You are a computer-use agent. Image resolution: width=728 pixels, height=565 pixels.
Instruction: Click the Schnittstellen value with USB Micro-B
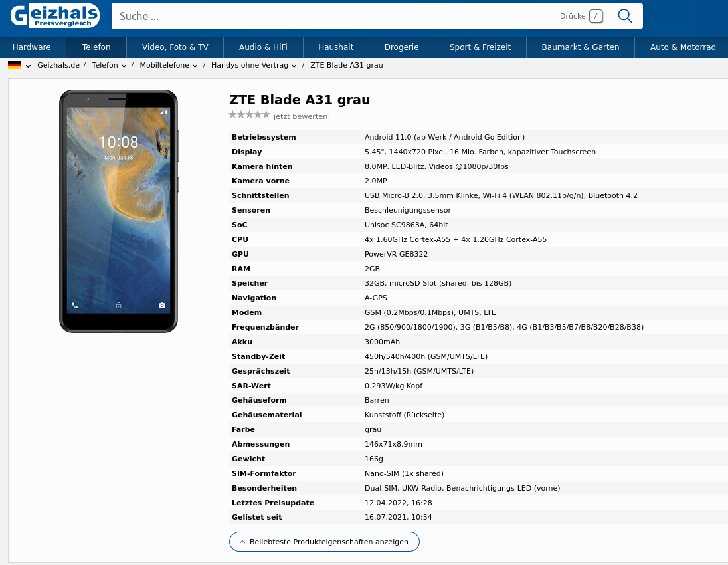pos(501,195)
